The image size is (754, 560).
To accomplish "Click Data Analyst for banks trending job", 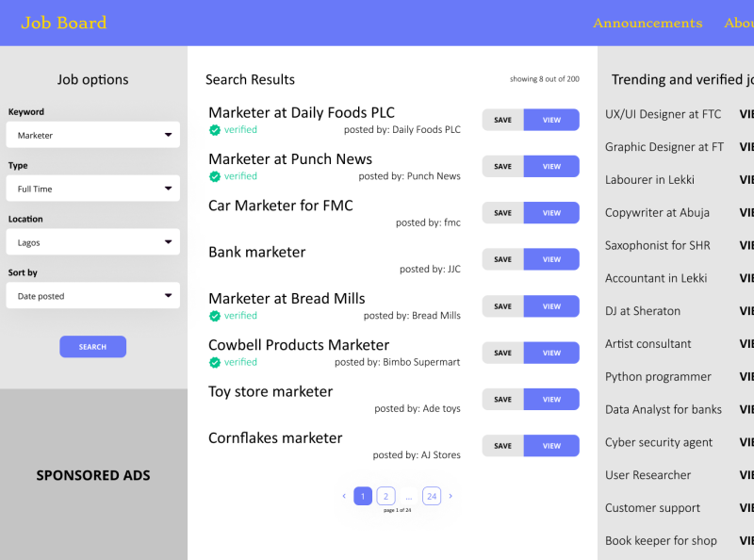I will [664, 409].
